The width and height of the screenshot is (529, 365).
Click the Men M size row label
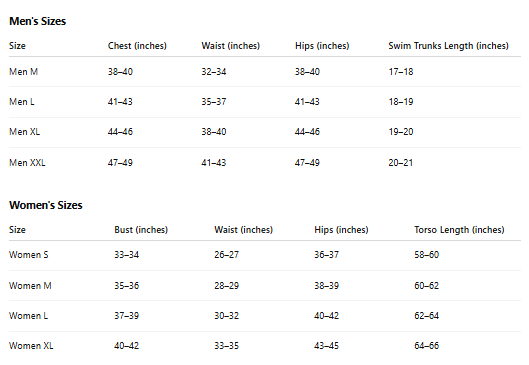click(x=23, y=72)
